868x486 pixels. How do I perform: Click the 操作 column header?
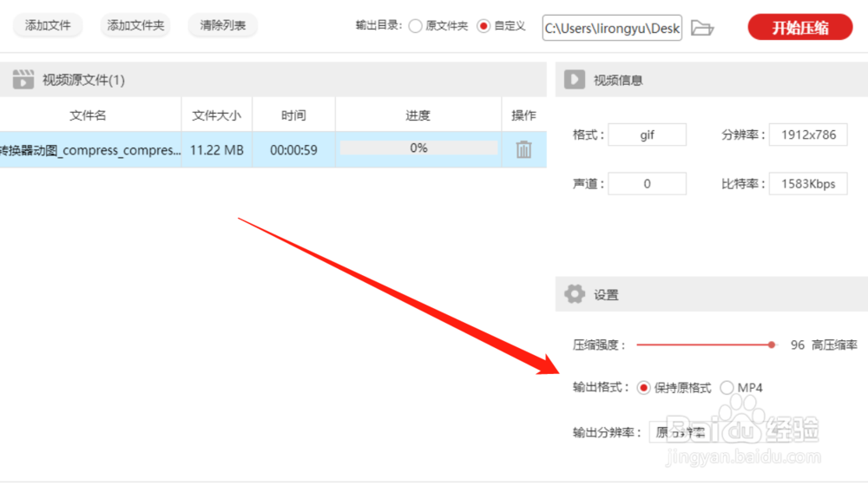[x=523, y=115]
